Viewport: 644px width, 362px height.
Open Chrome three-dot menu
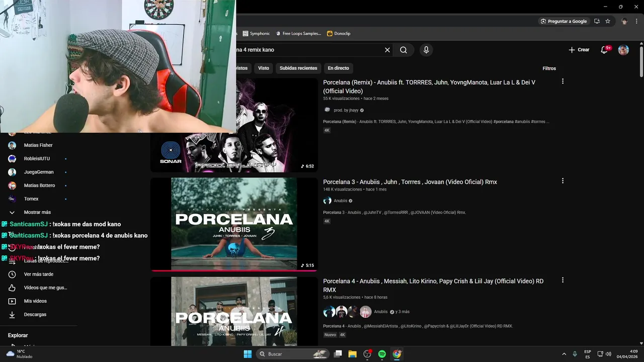pyautogui.click(x=636, y=21)
